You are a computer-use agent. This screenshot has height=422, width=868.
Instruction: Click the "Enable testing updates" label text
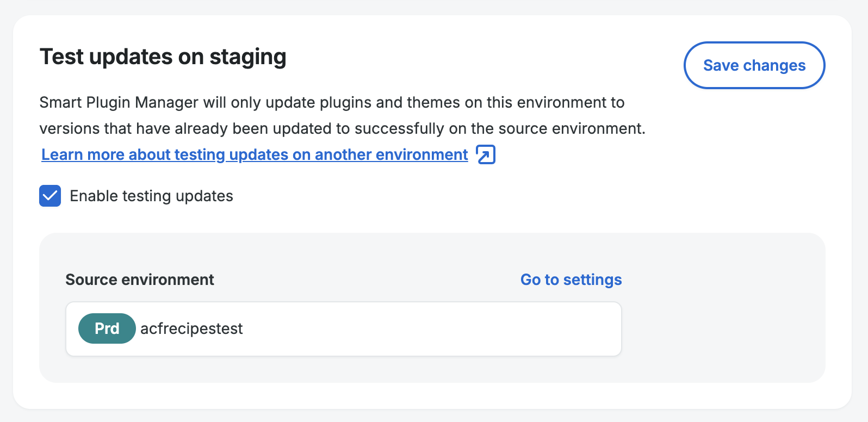click(151, 196)
